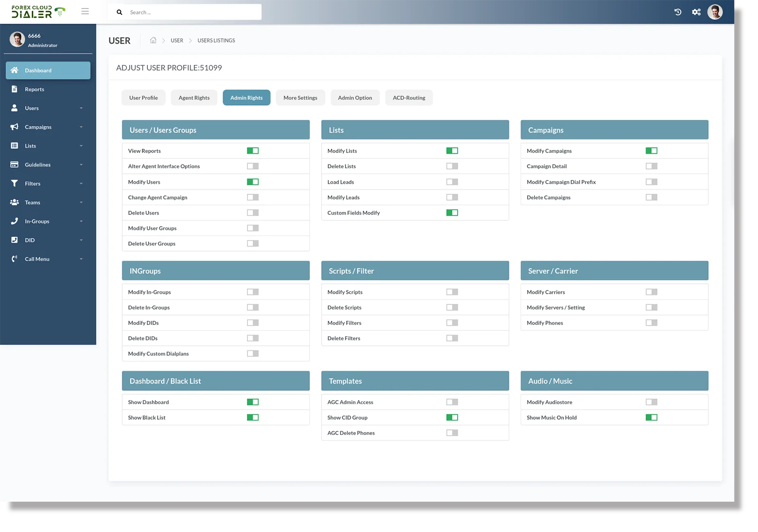Click the USERS LISTINGS breadcrumb link
758x532 pixels.
point(216,40)
